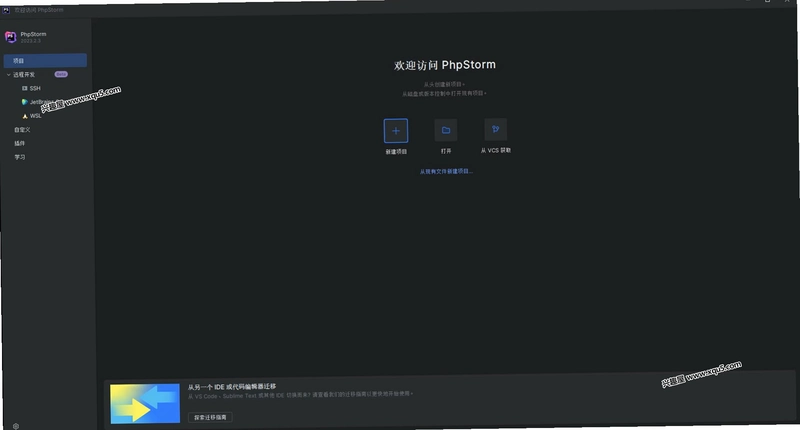Click the branch icon for 从 VCS 获取
The width and height of the screenshot is (800, 430).
click(495, 129)
